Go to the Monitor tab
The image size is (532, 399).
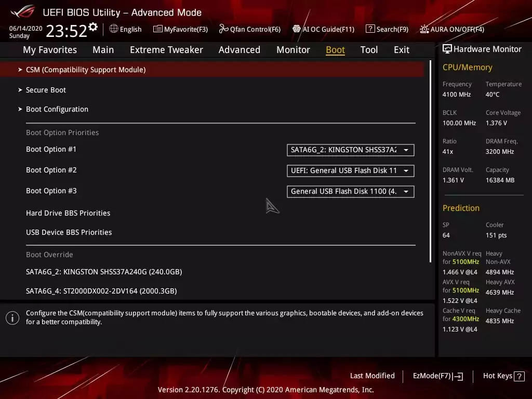coord(293,50)
